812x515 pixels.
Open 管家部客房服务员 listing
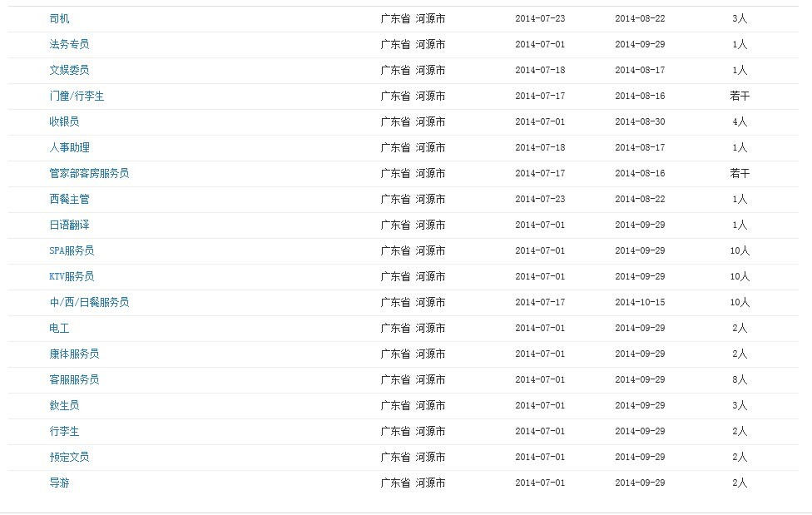[x=89, y=174]
